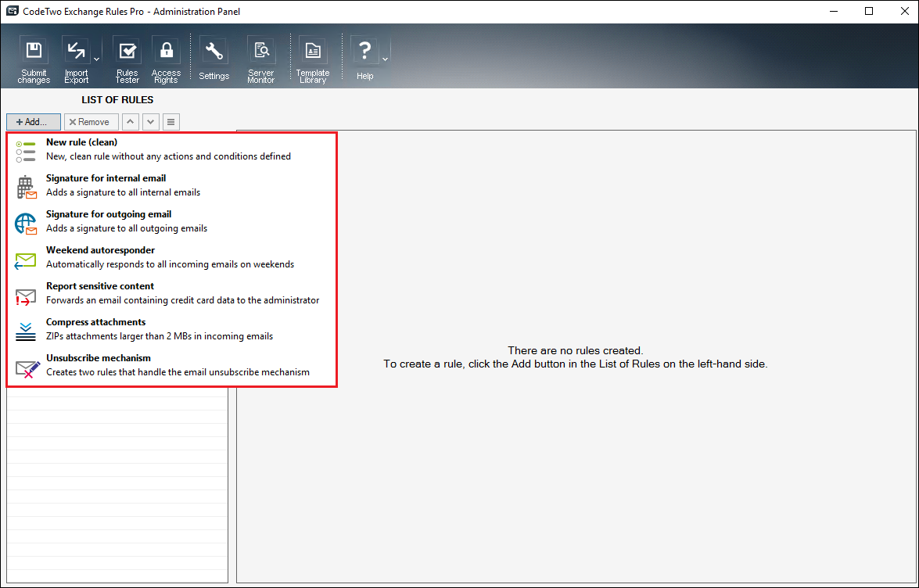Click the envelope alert icon for sensitive content
This screenshot has width=919, height=588.
[x=26, y=297]
